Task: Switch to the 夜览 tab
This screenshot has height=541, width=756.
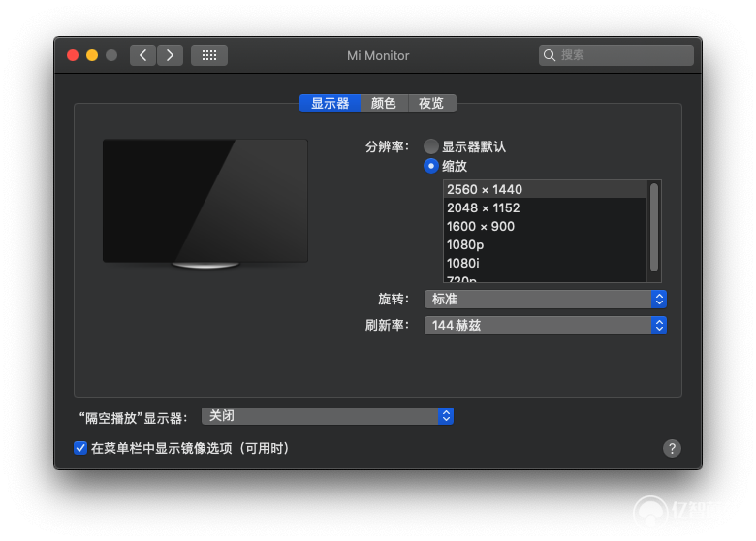Action: pos(431,103)
